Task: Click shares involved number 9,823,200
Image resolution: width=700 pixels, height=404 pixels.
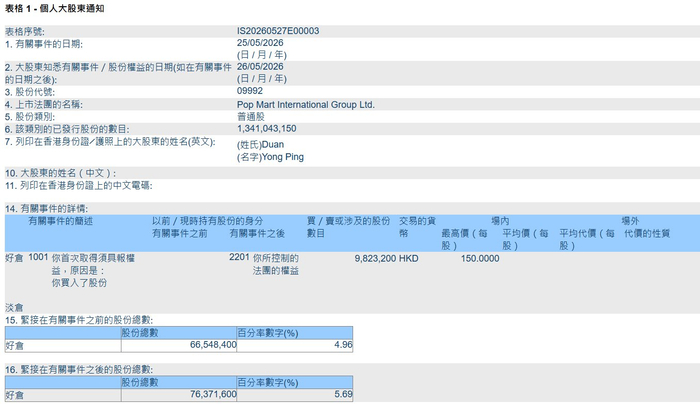Action: pos(375,258)
